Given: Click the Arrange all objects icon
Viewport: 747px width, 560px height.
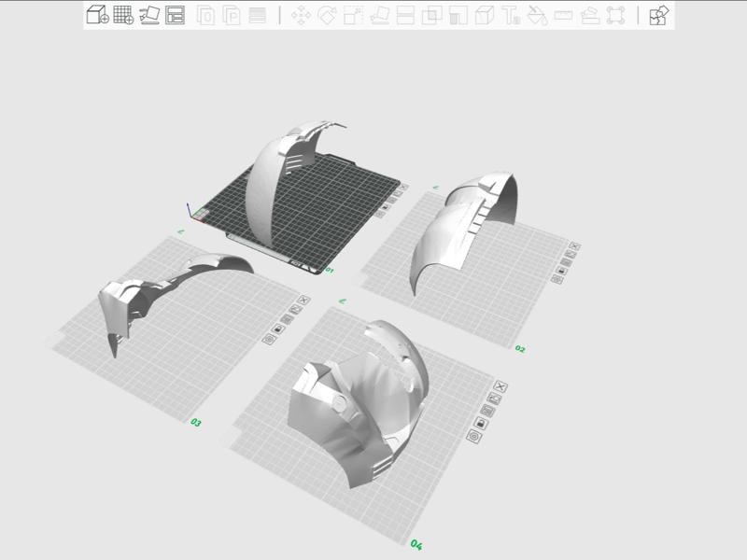Looking at the screenshot, I should click(x=175, y=15).
